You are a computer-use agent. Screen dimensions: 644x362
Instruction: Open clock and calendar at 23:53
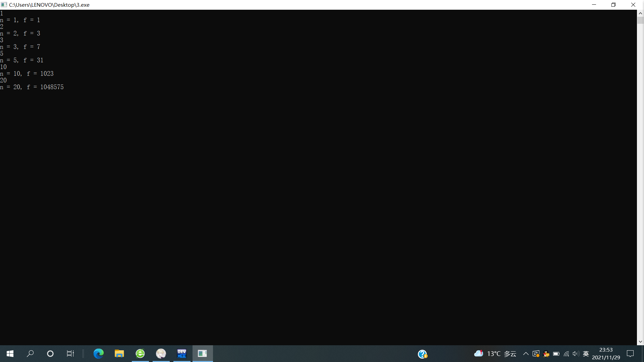606,354
